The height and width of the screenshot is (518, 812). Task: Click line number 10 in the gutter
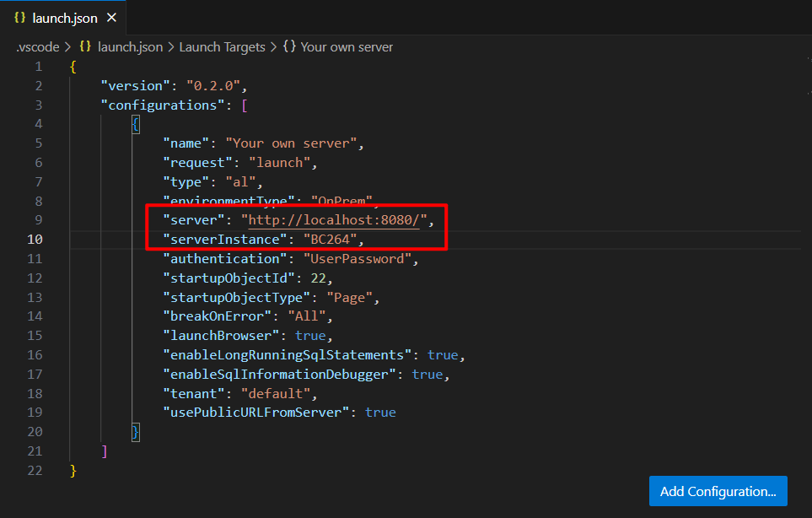point(35,240)
